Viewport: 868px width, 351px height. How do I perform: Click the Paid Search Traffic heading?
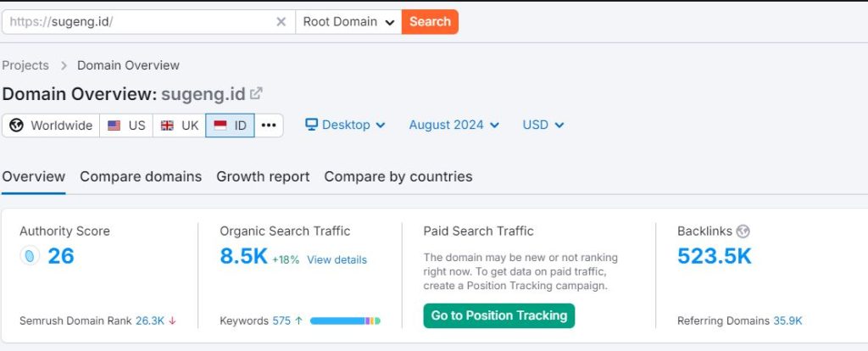(x=478, y=231)
